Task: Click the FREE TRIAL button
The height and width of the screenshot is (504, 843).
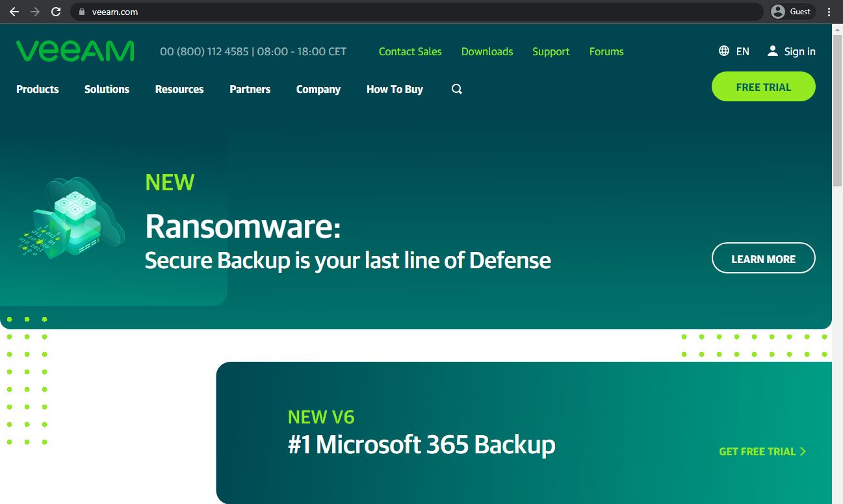Action: coord(763,86)
